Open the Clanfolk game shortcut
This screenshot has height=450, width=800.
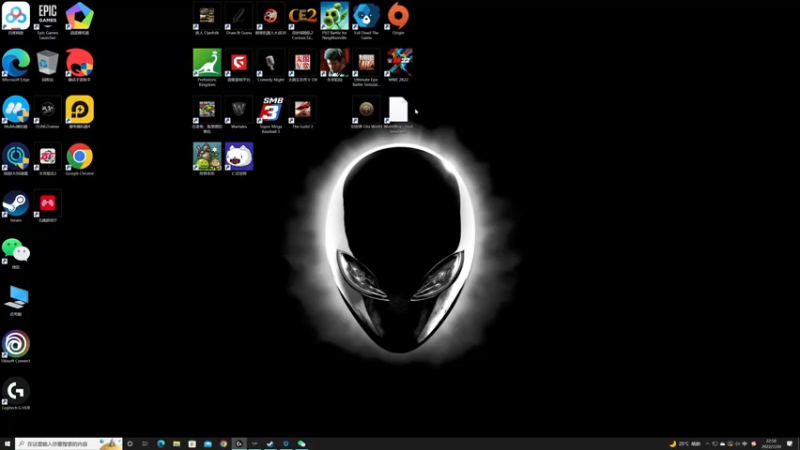coord(207,18)
